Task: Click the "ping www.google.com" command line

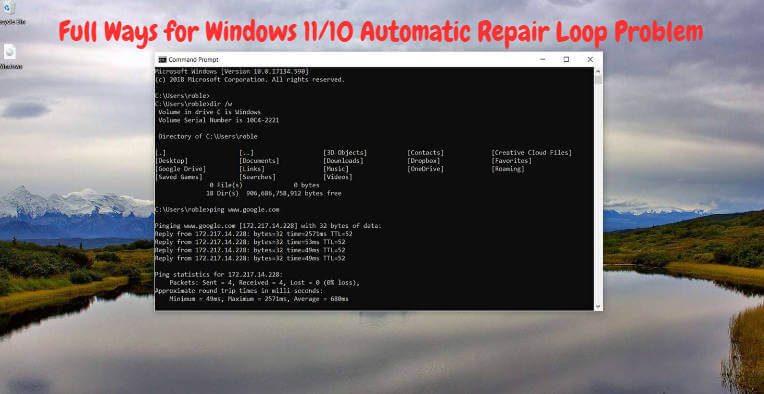Action: point(217,209)
